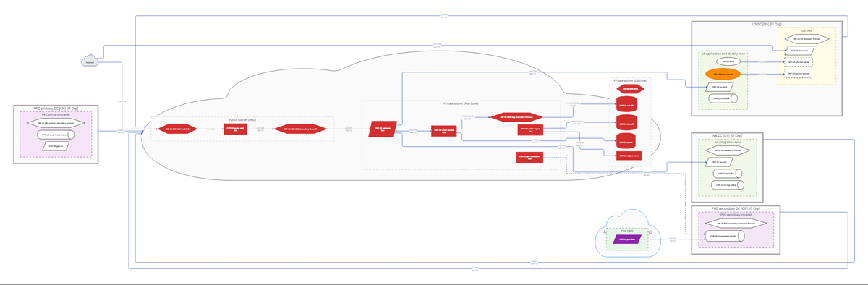
Task: Click the 'US DMZ' zone label
Action: coord(807,30)
